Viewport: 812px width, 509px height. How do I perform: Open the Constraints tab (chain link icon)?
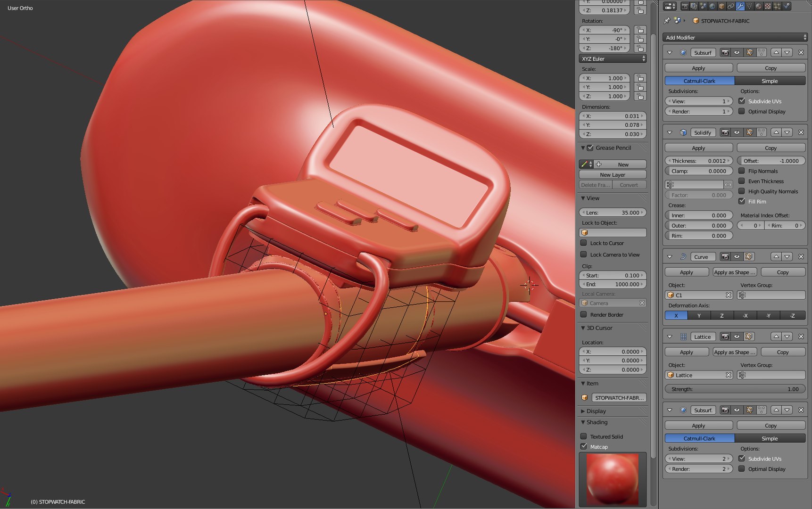coord(731,6)
